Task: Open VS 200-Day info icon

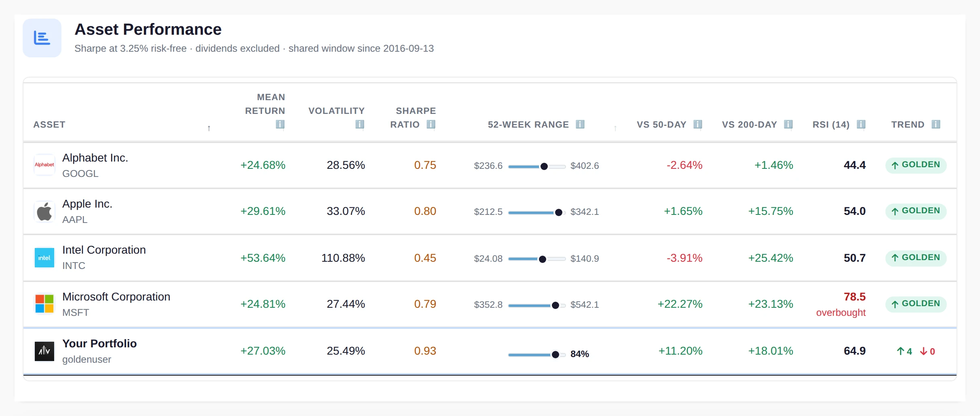Action: coord(788,124)
